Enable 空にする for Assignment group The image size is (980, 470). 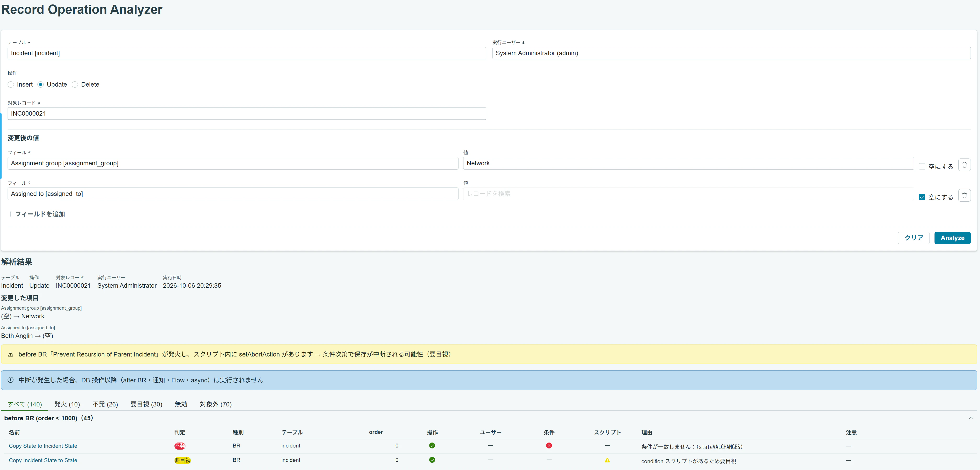point(922,166)
